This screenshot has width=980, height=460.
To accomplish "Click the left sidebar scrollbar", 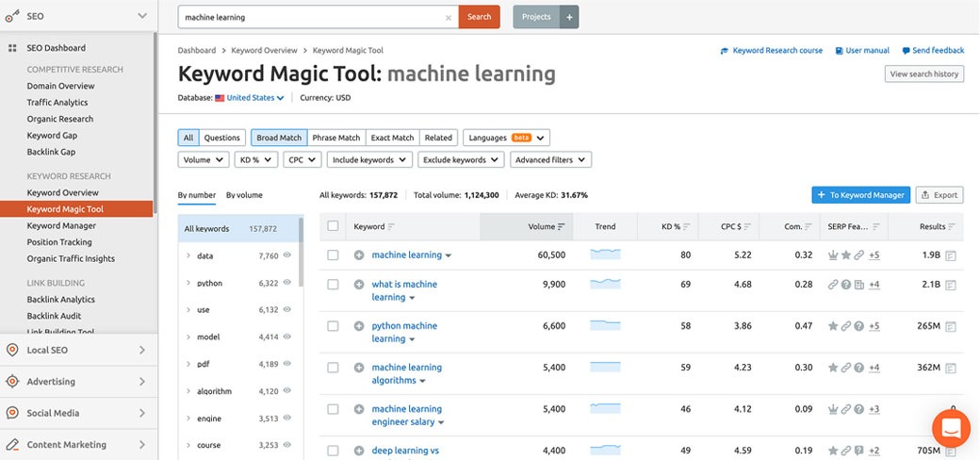I will [x=155, y=125].
